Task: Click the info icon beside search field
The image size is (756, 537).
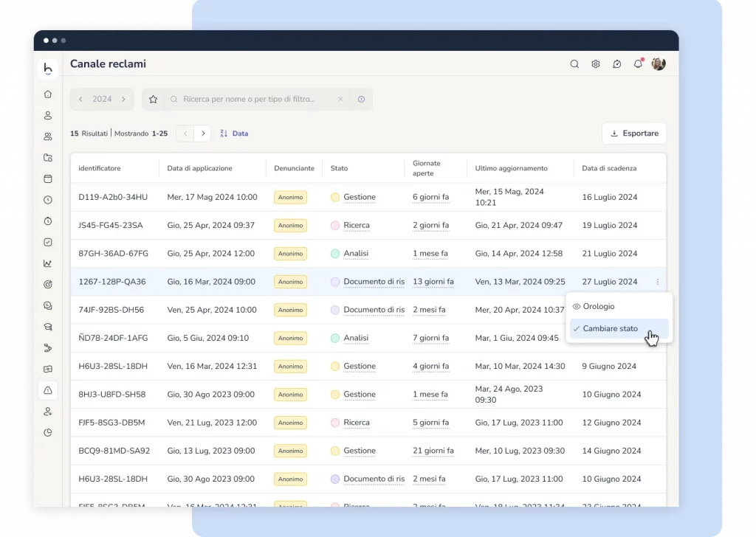Action: pyautogui.click(x=361, y=99)
